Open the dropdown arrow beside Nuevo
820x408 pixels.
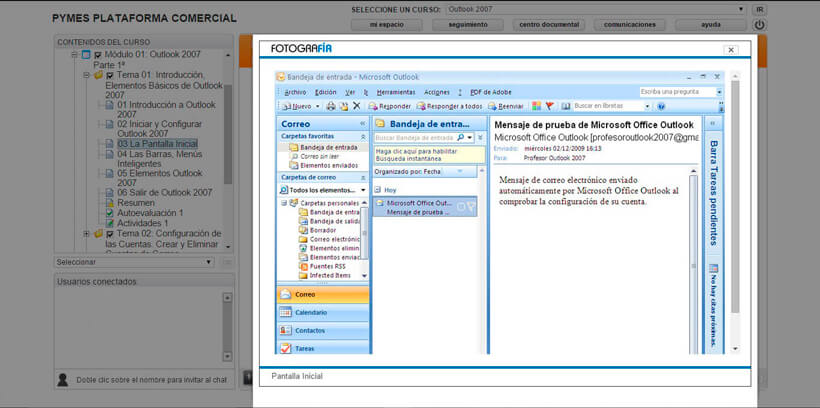317,106
